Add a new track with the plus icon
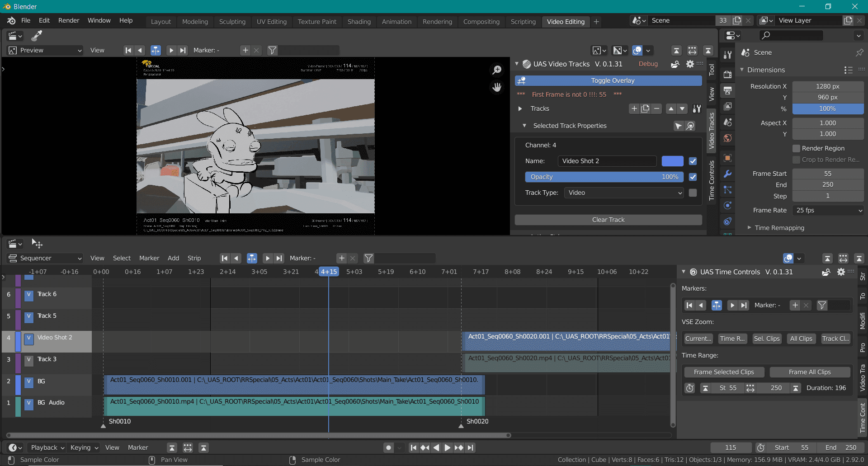The width and height of the screenshot is (868, 466). (x=634, y=108)
